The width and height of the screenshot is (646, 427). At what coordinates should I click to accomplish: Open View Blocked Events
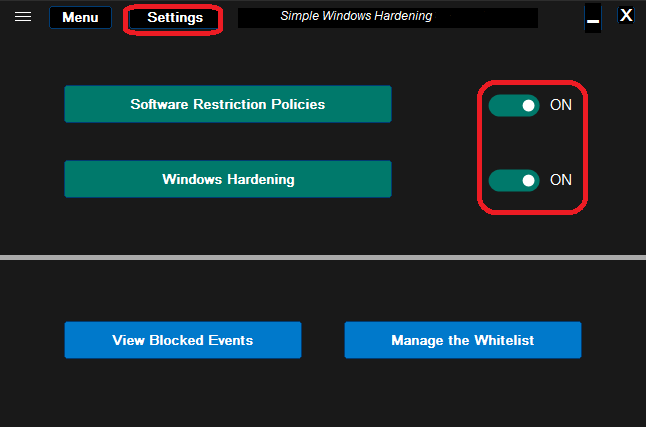click(x=183, y=340)
